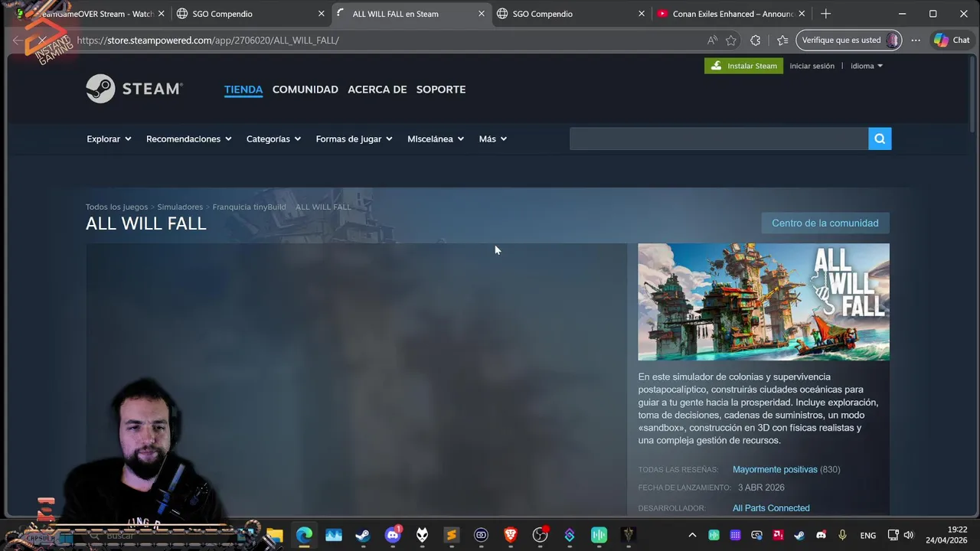The width and height of the screenshot is (980, 551).
Task: Click the Steam store search field
Action: coord(719,139)
